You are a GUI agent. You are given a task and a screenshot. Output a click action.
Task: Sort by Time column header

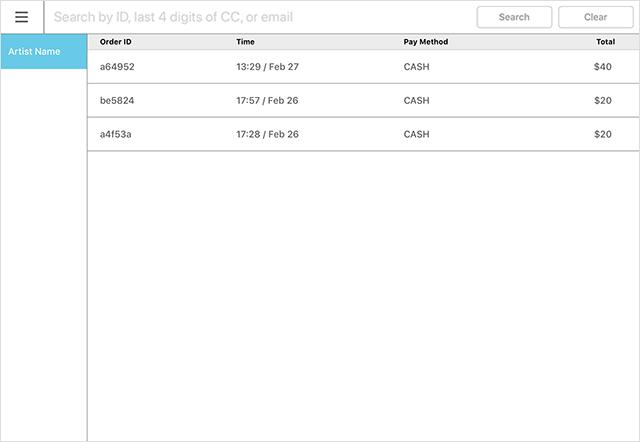point(245,42)
